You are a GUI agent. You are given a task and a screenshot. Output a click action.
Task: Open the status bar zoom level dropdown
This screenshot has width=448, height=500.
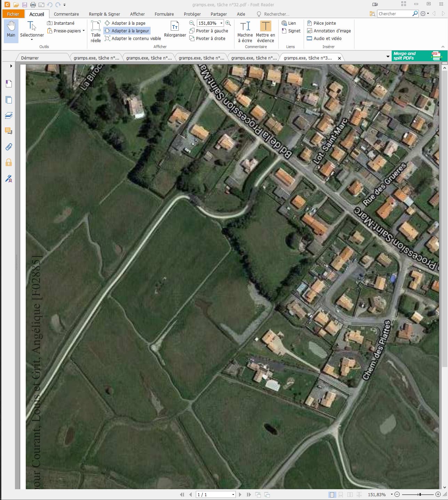[x=391, y=494]
